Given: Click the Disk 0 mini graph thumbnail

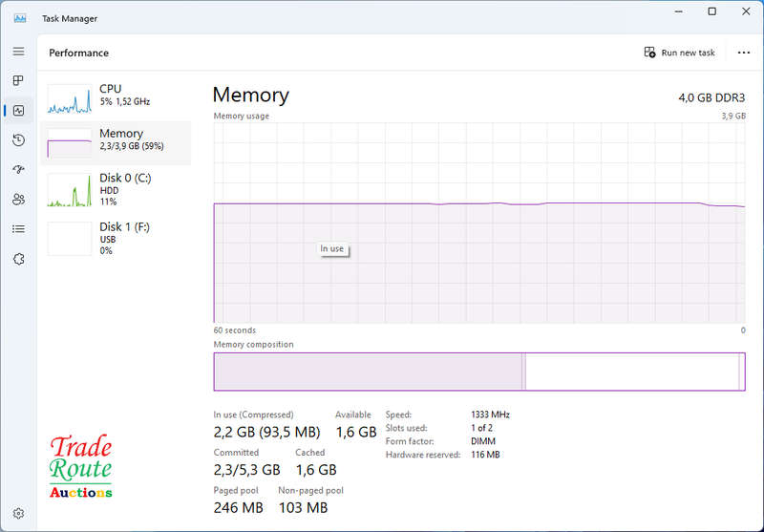Looking at the screenshot, I should [x=69, y=190].
